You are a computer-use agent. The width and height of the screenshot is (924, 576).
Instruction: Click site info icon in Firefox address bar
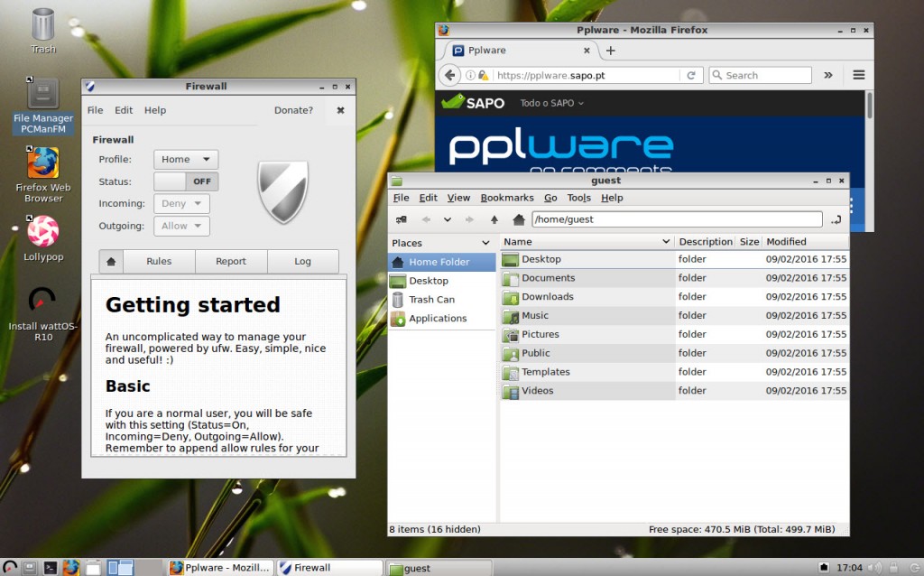pos(470,76)
